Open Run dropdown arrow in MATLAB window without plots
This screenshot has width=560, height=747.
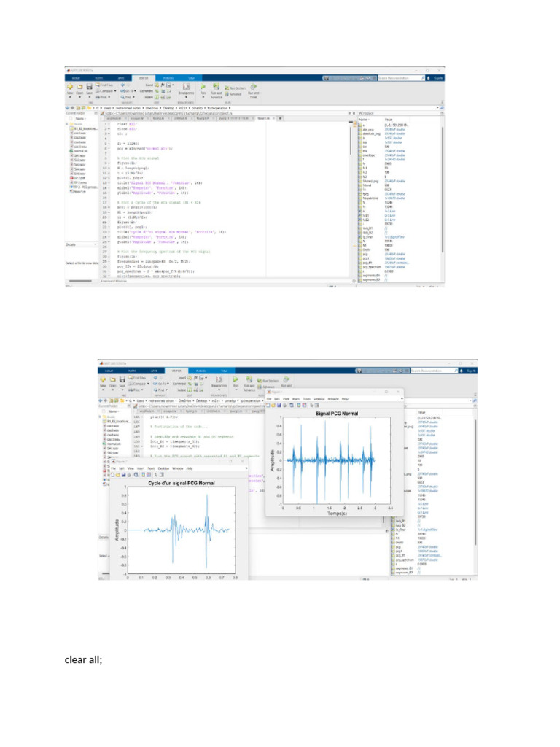click(x=203, y=97)
